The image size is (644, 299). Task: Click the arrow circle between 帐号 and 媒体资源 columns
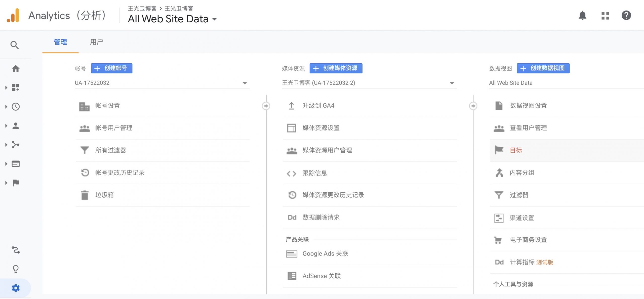tap(266, 106)
